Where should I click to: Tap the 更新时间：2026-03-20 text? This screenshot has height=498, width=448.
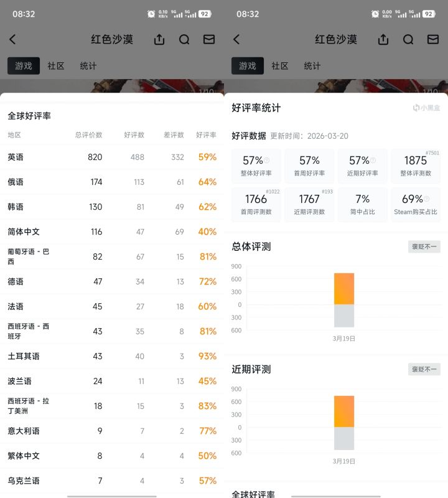309,136
